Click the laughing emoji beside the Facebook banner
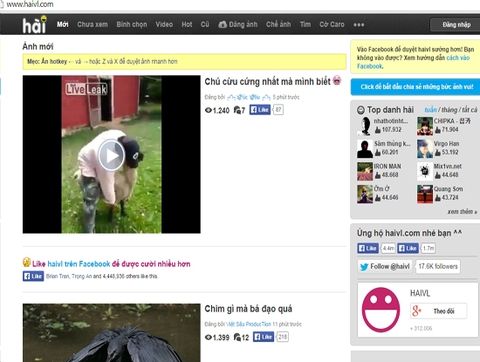Image resolution: width=480 pixels, height=362 pixels. [x=27, y=262]
